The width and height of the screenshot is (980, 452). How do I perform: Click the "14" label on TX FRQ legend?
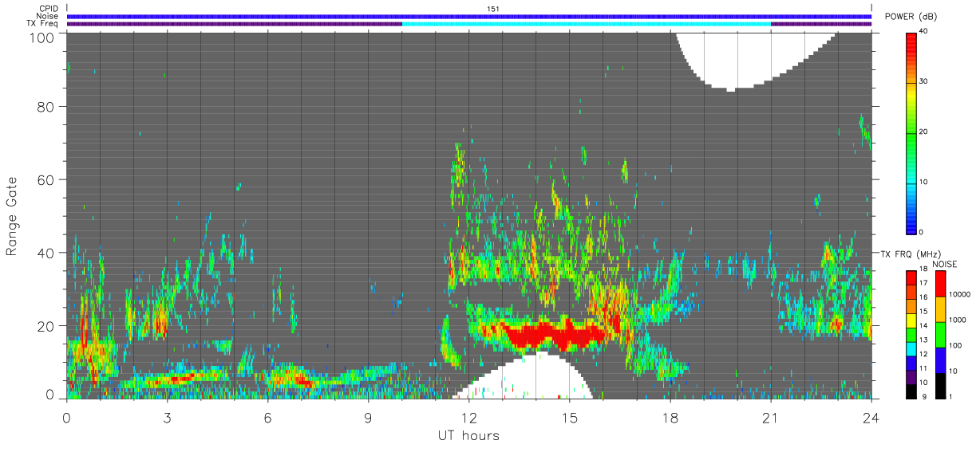pyautogui.click(x=923, y=325)
